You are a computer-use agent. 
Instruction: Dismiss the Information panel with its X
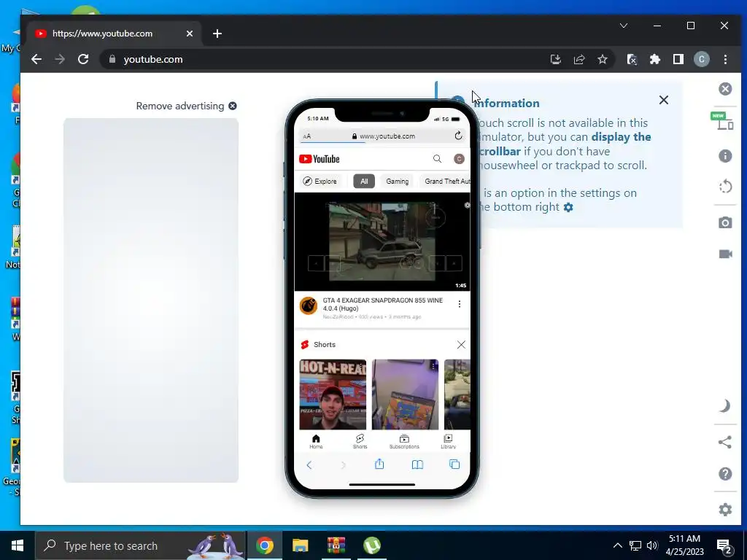tap(664, 100)
